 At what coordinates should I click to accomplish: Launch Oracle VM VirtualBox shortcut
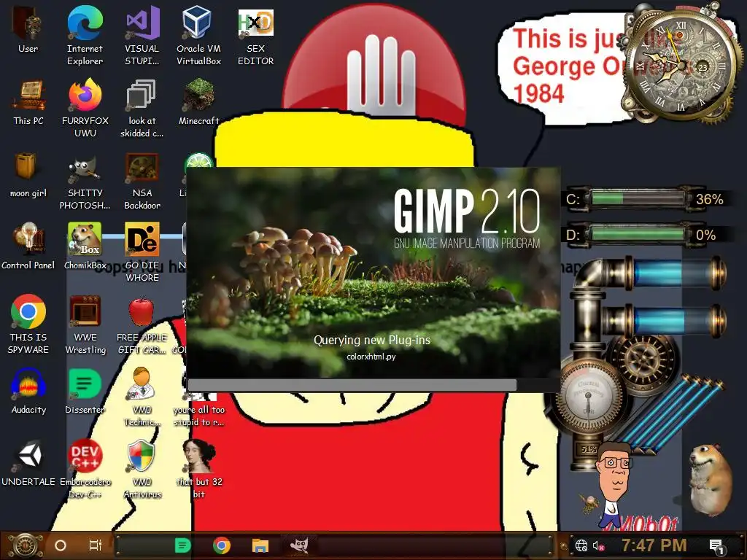click(198, 35)
